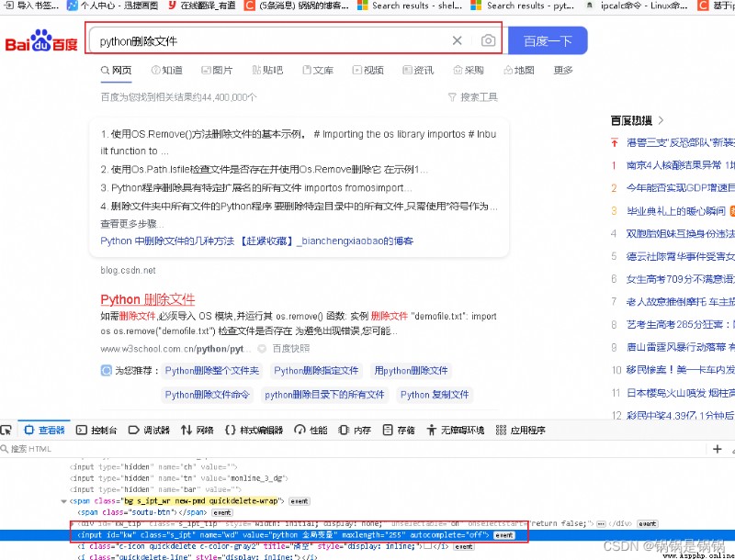This screenshot has width=735, height=560.
Task: Focus the 搜索 HTML search field
Action: pos(352,449)
